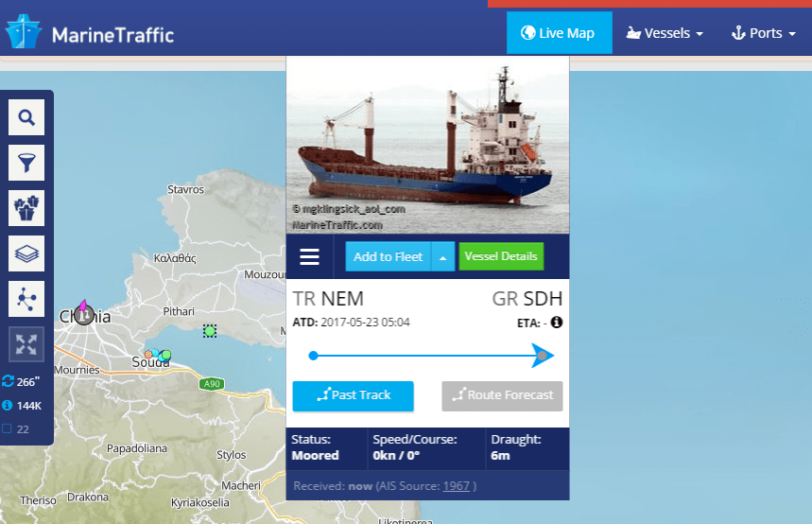Open the My Fleets ships icon

click(26, 208)
